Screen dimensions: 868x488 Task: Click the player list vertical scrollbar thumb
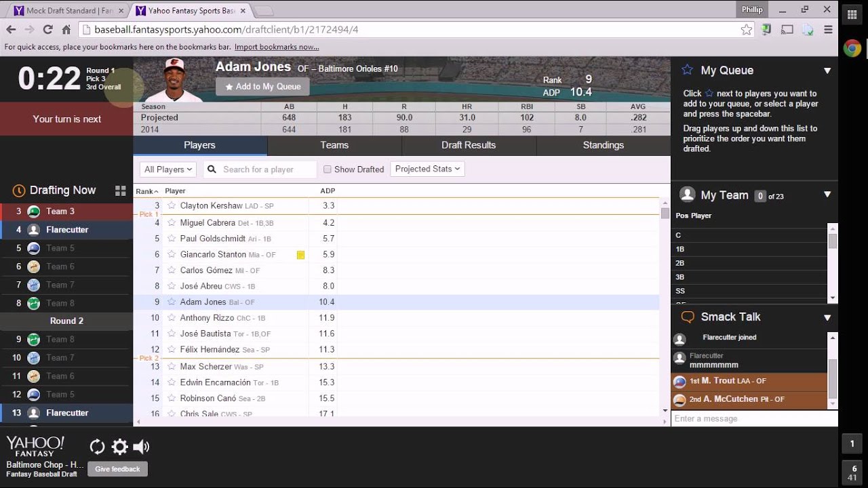click(x=665, y=213)
